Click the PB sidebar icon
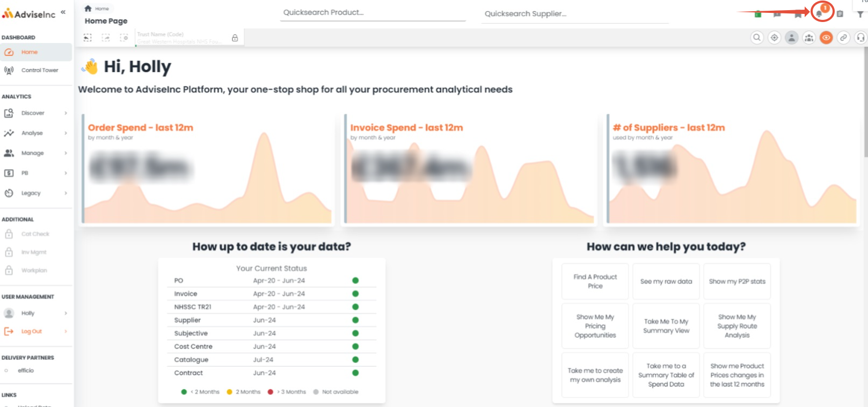 click(9, 173)
